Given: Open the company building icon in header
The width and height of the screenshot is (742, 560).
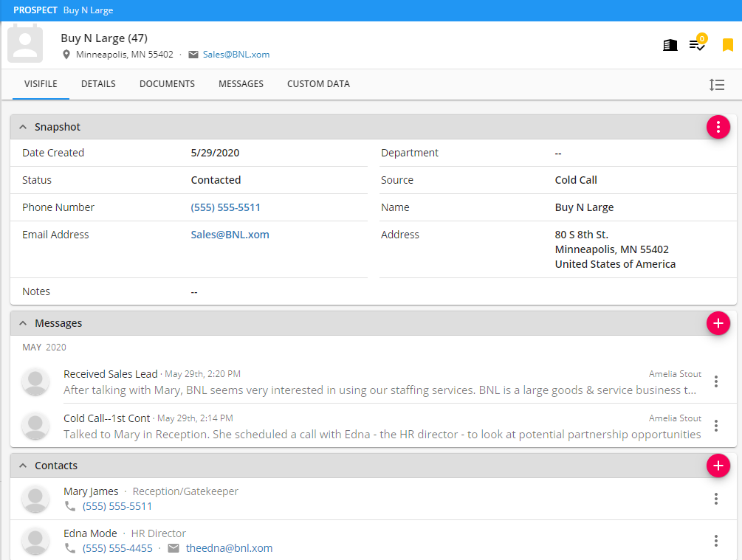Looking at the screenshot, I should [x=670, y=44].
